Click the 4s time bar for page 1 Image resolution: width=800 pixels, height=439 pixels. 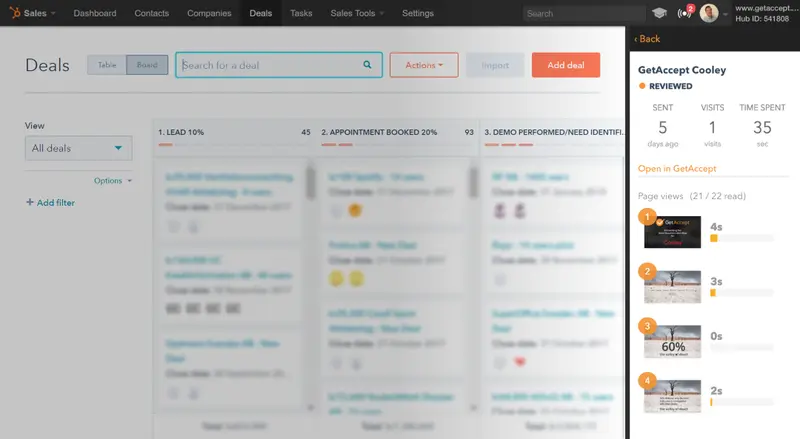[x=742, y=238]
